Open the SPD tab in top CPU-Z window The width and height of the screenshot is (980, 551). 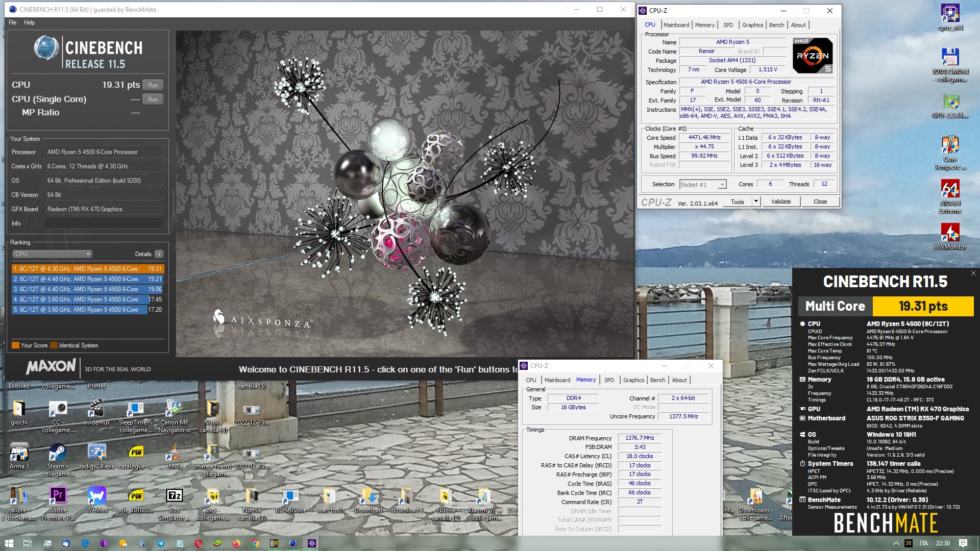point(728,25)
